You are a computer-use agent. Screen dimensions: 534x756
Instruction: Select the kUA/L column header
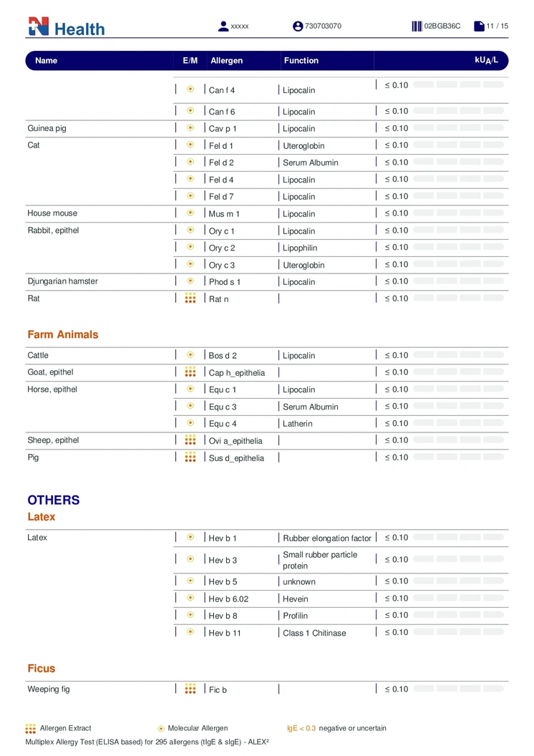coord(486,60)
